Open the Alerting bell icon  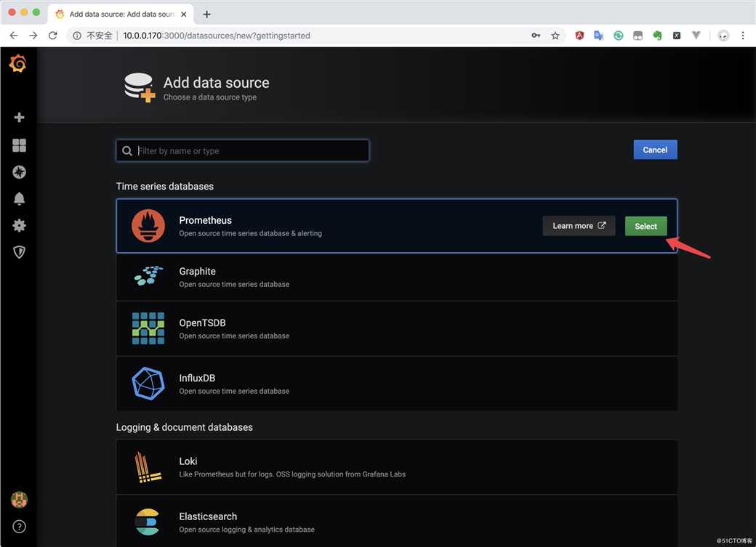(20, 198)
